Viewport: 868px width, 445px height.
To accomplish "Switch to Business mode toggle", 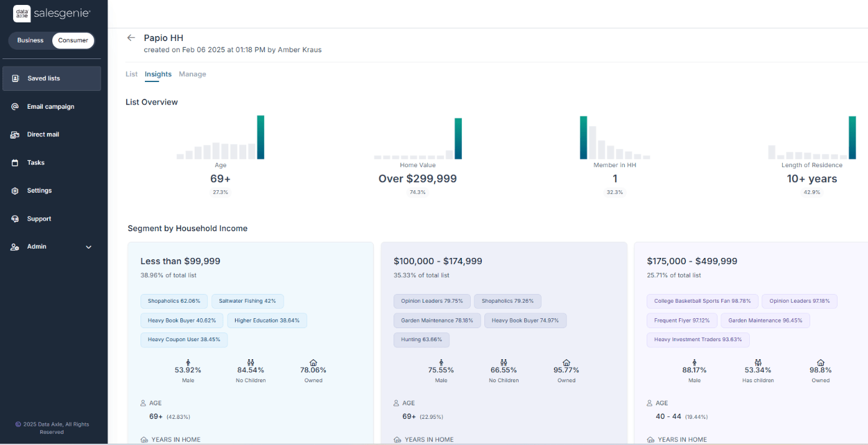I will tap(30, 40).
